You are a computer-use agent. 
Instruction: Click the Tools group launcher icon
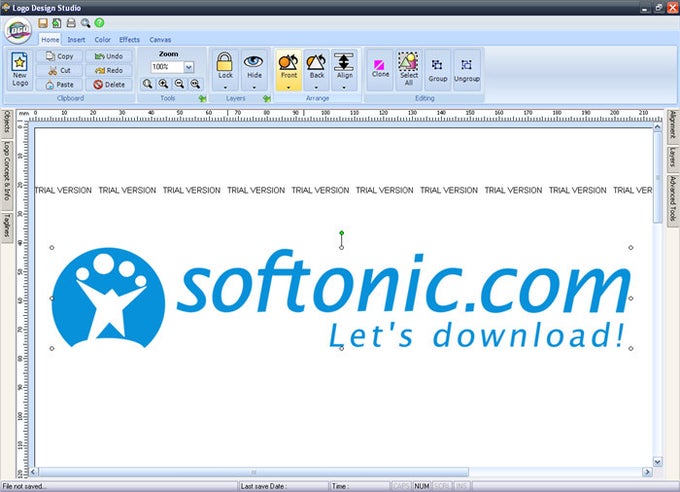click(203, 98)
